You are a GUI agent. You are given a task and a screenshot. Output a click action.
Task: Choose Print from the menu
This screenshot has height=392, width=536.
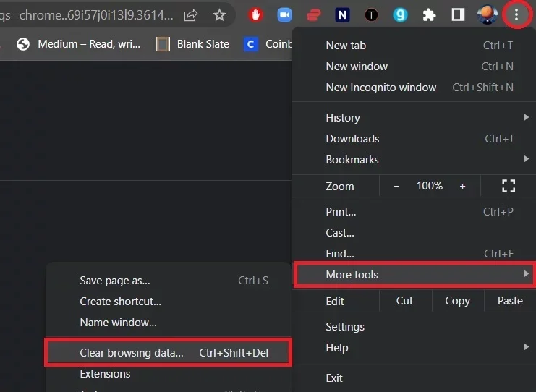click(x=414, y=212)
